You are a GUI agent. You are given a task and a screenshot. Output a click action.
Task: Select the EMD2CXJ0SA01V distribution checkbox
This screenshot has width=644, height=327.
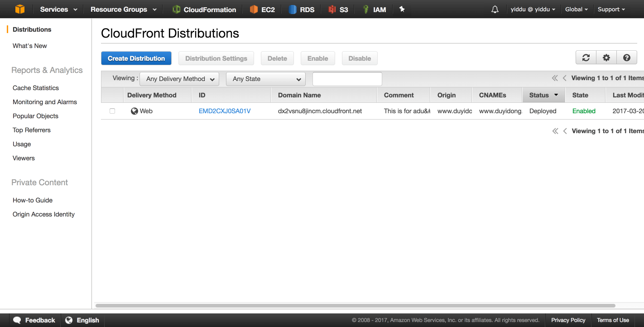click(x=112, y=111)
